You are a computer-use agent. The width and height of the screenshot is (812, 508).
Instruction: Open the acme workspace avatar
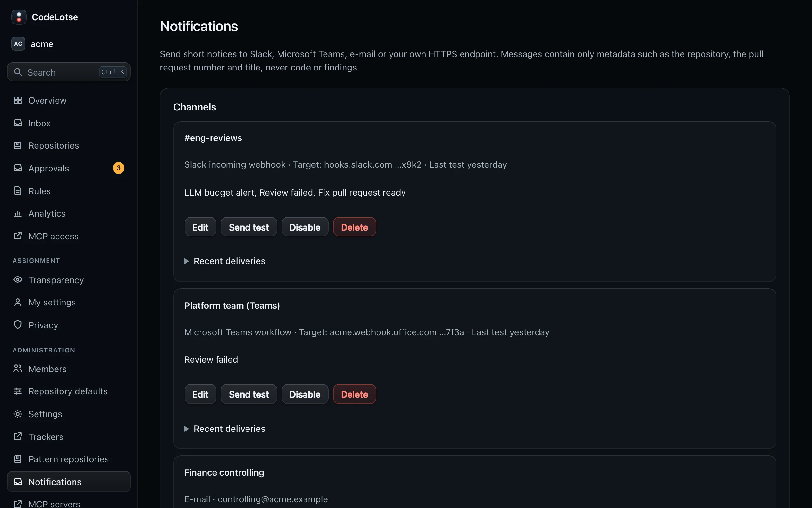pyautogui.click(x=18, y=44)
